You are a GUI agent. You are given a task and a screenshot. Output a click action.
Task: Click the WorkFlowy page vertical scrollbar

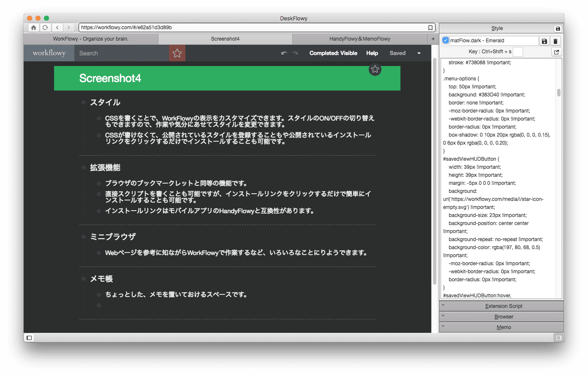tap(435, 171)
